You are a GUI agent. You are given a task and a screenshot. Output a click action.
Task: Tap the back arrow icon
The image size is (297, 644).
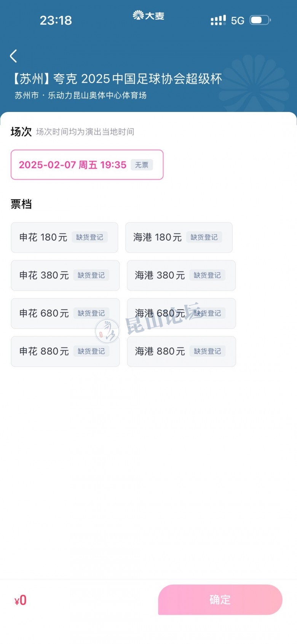pos(14,56)
